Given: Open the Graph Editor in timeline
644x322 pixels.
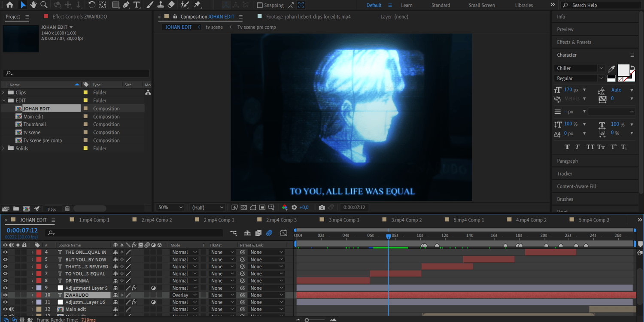Looking at the screenshot, I should 284,233.
